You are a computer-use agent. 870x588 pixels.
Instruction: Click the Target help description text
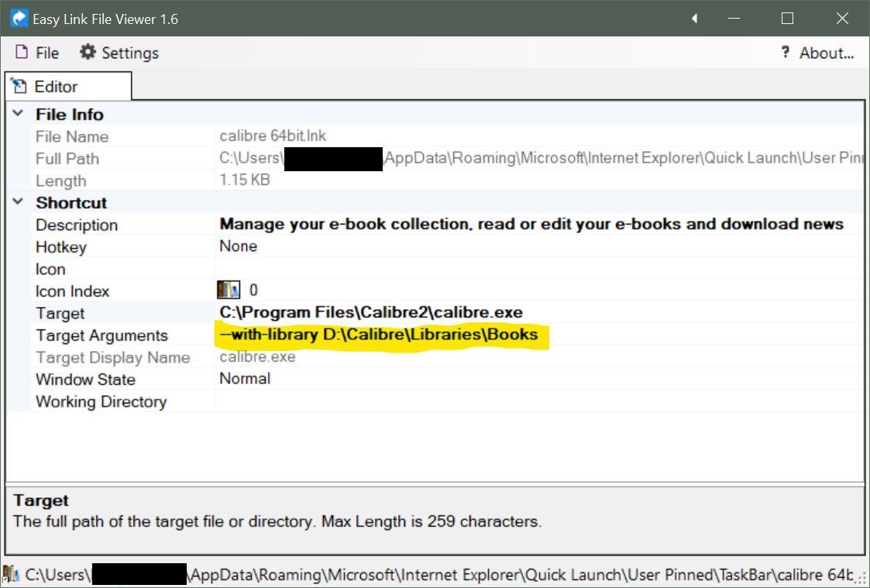pos(277,521)
